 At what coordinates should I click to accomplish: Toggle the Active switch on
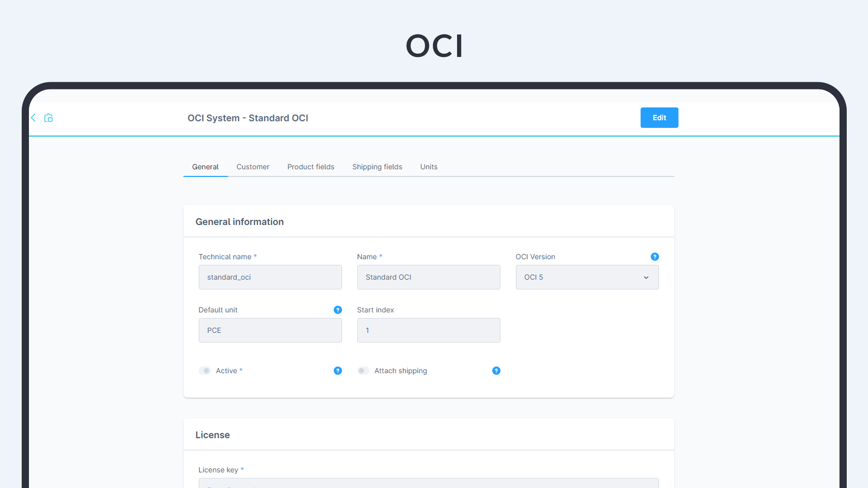pyautogui.click(x=205, y=370)
